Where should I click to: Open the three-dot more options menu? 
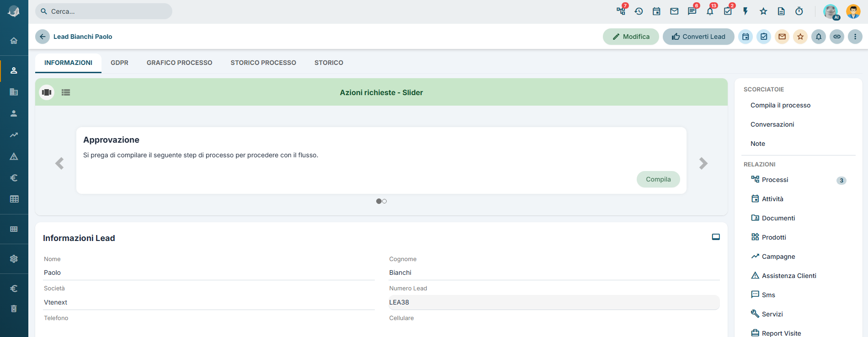(855, 37)
